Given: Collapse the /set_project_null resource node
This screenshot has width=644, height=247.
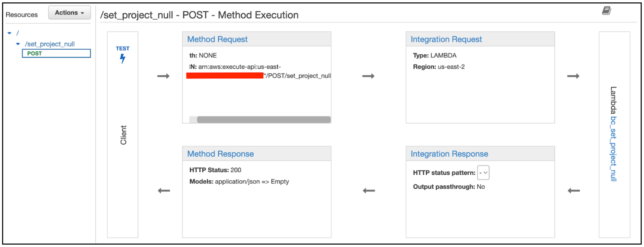Looking at the screenshot, I should (x=18, y=44).
